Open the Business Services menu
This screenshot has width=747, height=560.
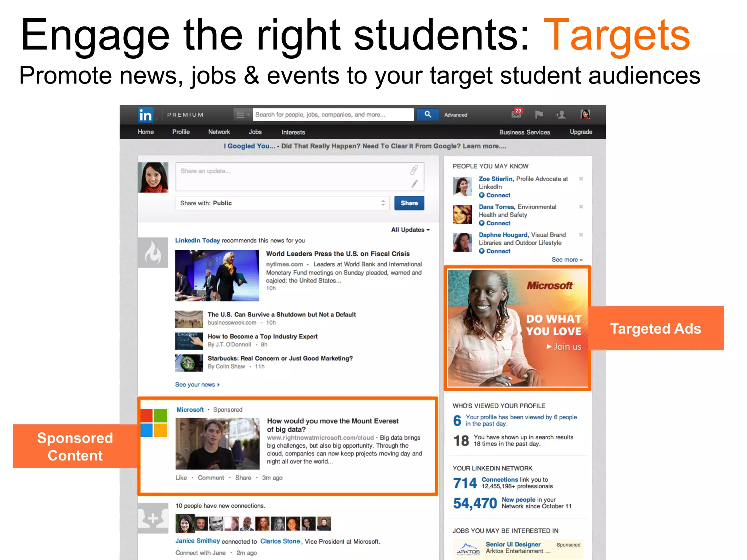tap(525, 132)
